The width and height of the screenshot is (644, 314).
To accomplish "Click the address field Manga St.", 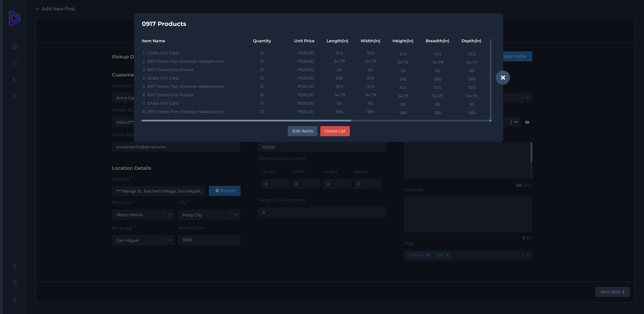I will tap(159, 191).
